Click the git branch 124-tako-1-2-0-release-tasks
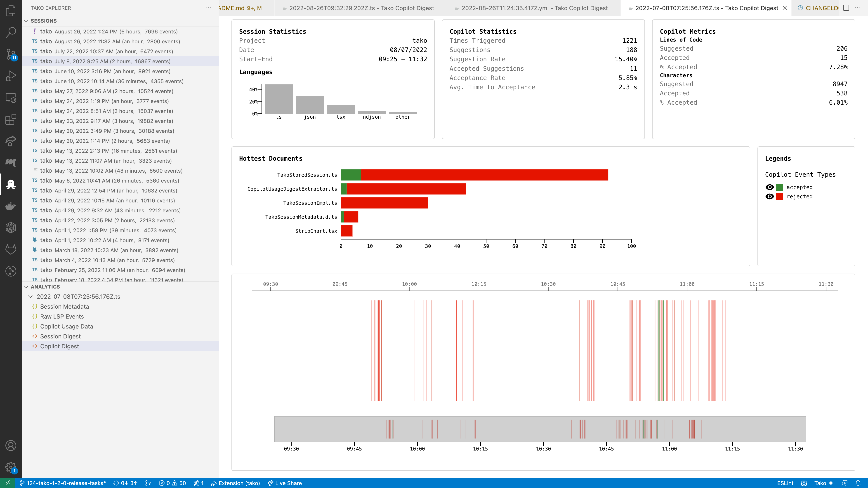Image resolution: width=868 pixels, height=488 pixels. point(63,483)
